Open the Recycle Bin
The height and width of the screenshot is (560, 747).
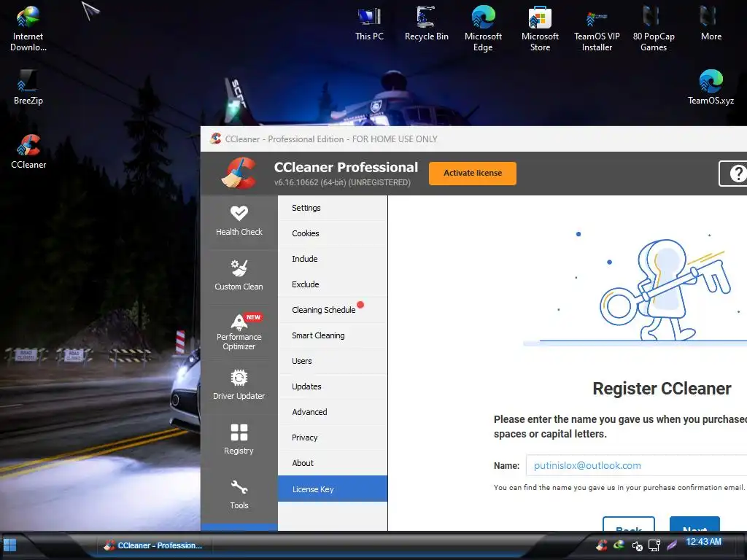point(426,23)
